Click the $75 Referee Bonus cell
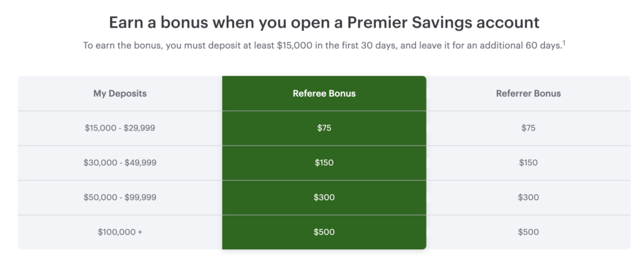Viewport: 644px width, 258px height. coord(324,128)
